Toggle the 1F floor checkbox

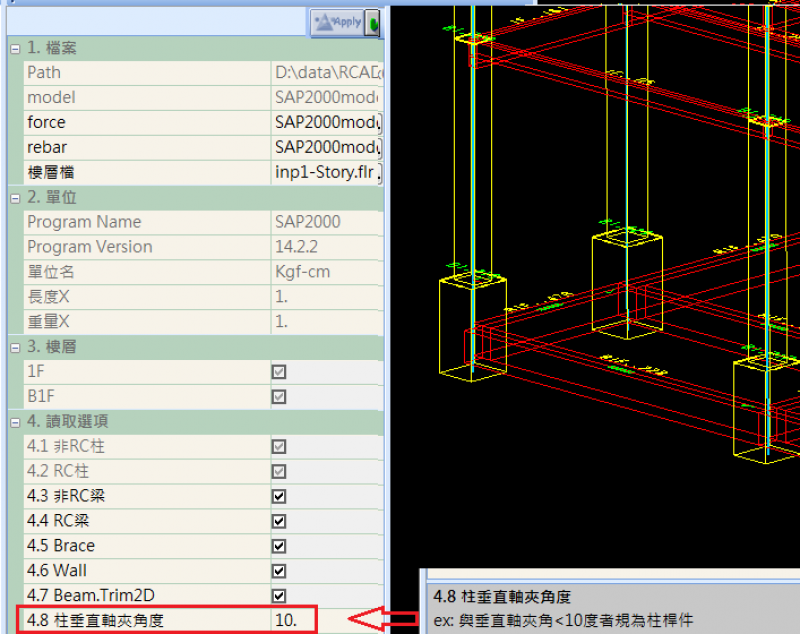pos(279,372)
